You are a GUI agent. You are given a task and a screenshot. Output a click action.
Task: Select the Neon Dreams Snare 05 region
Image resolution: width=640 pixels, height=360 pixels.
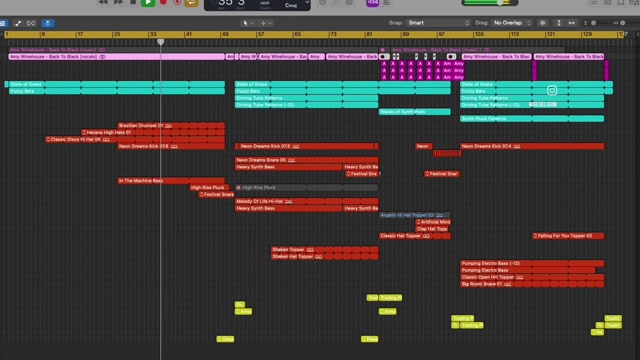coord(307,160)
